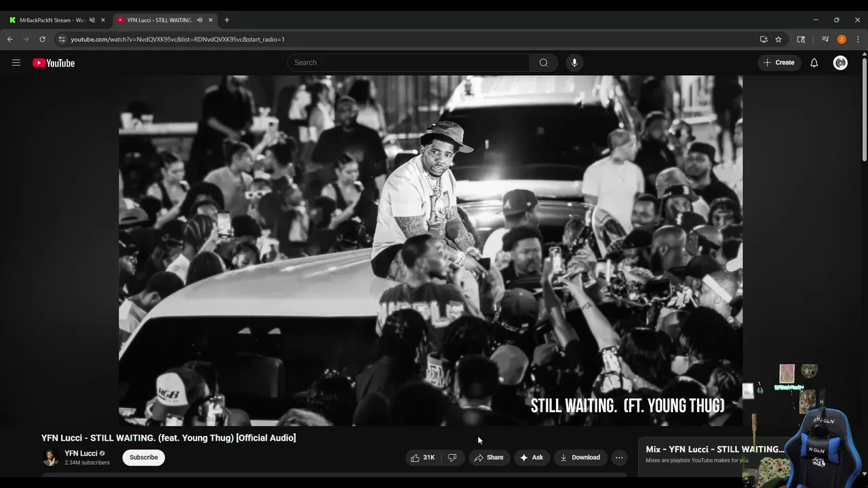Open YouTube notifications bell
868x488 pixels.
point(814,63)
